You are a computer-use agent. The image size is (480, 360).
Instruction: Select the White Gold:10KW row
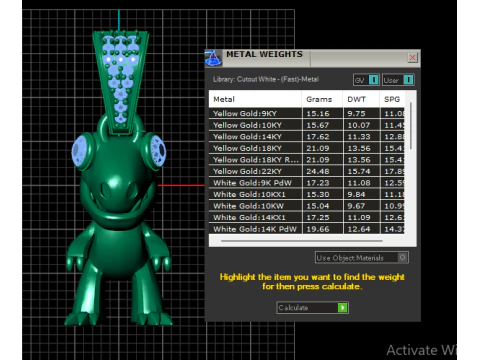307,206
